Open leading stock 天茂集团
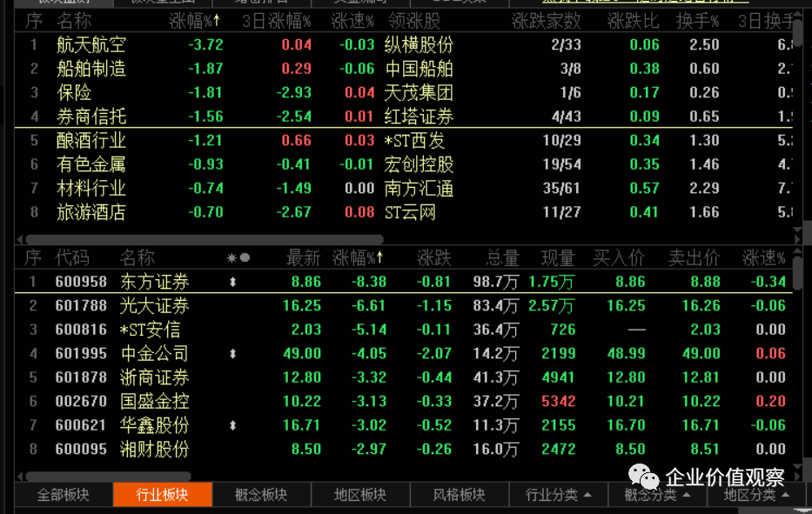 tap(419, 92)
